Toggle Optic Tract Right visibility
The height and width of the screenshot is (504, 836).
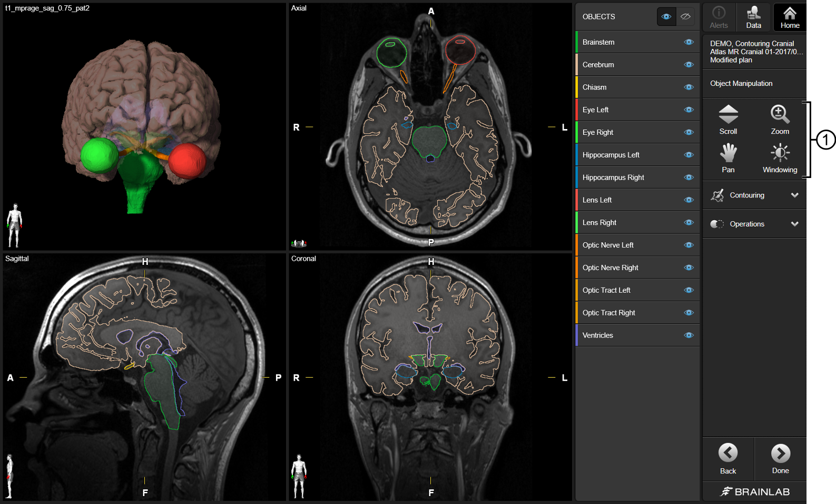point(689,313)
